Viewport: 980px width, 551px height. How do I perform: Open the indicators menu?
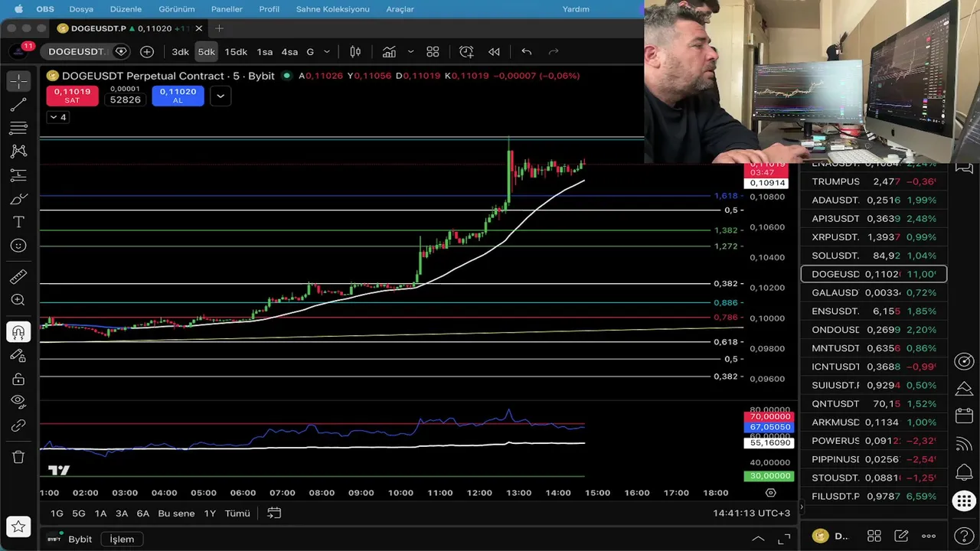pos(389,52)
